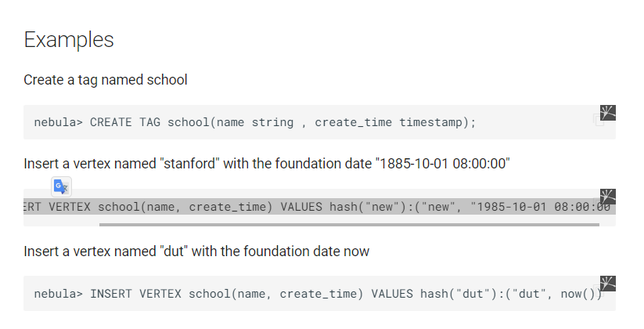This screenshot has height=329, width=644.
Task: Click the "Examples" heading
Action: (69, 40)
